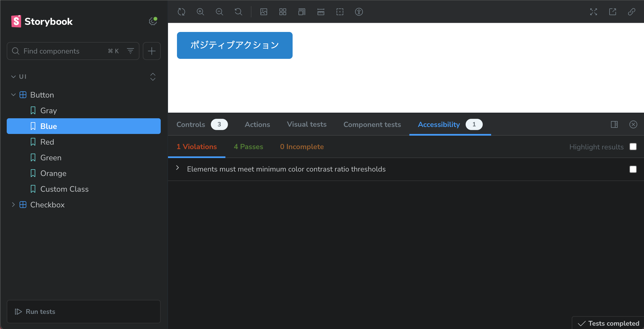Expand the Checkbox component tree
Image resolution: width=644 pixels, height=329 pixels.
13,205
